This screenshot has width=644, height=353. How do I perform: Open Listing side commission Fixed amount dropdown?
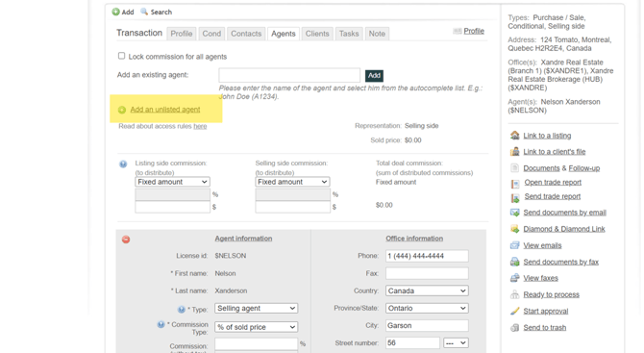[172, 182]
